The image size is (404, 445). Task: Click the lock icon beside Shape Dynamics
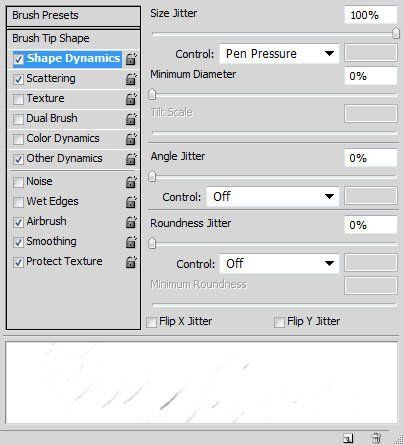[131, 59]
